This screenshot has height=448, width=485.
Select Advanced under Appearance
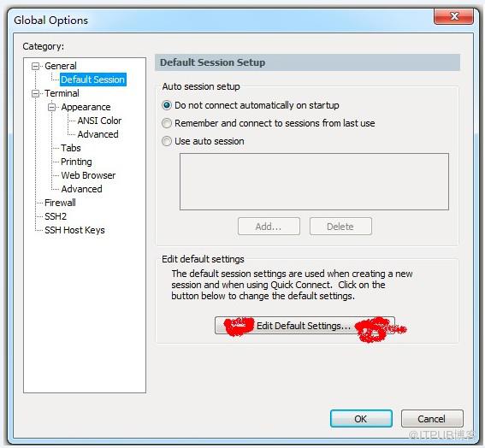98,134
